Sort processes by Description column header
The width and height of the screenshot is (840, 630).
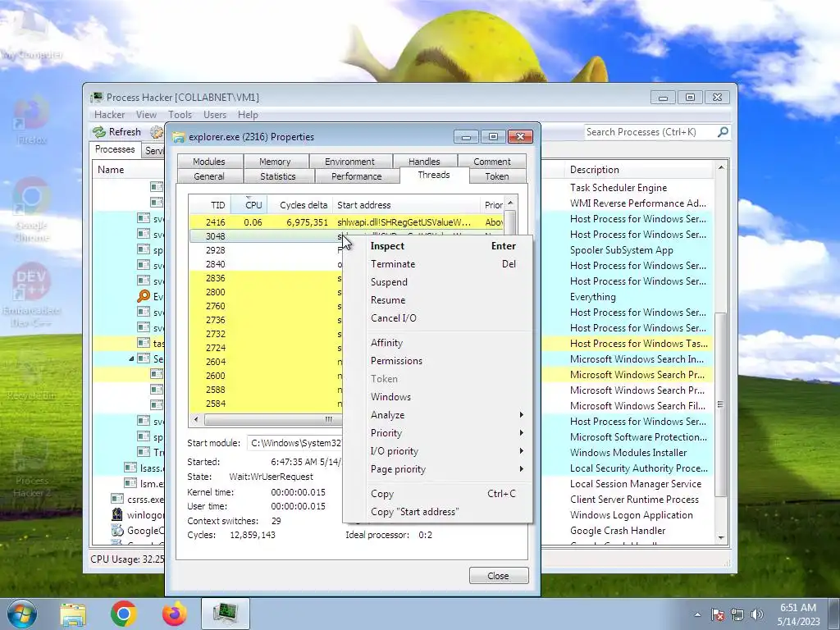click(639, 169)
